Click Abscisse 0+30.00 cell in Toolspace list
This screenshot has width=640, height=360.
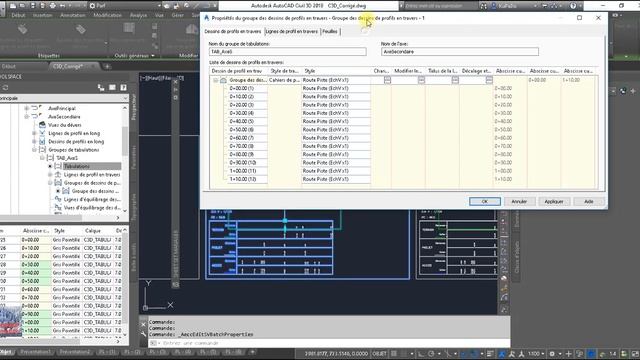pyautogui.click(x=36, y=264)
